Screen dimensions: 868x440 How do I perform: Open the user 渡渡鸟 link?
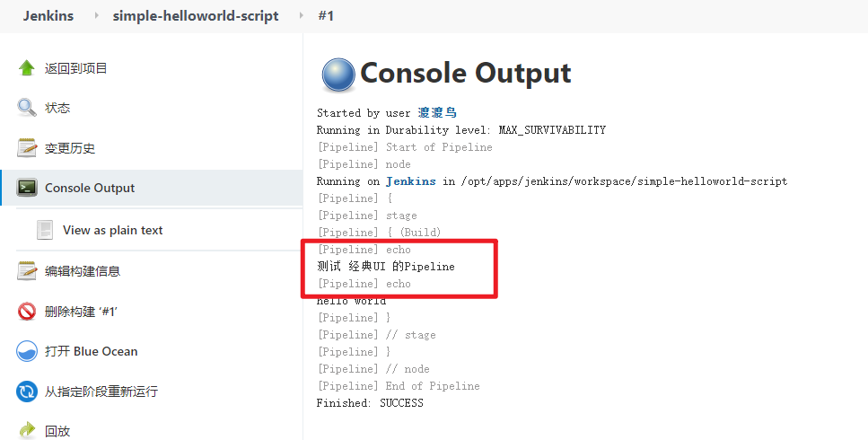[437, 113]
